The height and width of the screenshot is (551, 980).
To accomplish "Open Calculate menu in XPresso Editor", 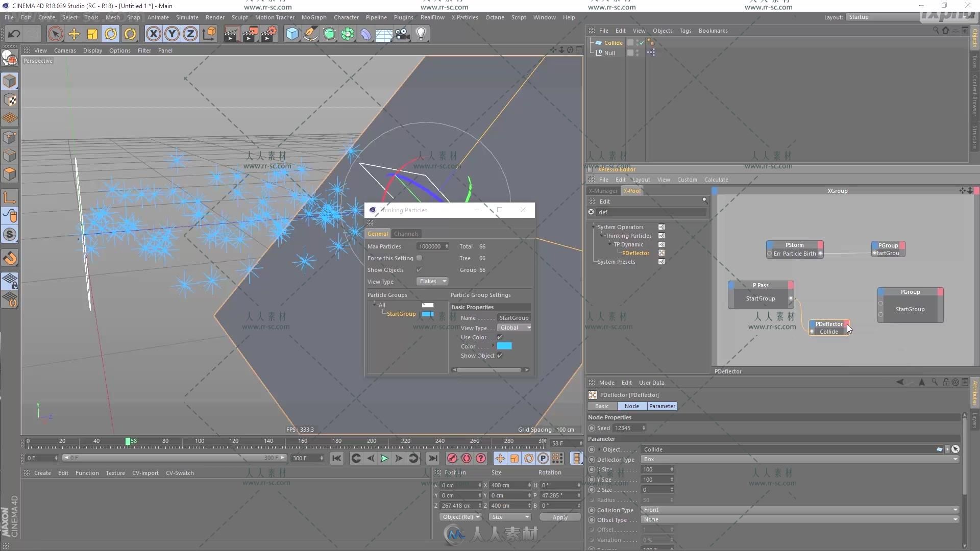I will 716,180.
